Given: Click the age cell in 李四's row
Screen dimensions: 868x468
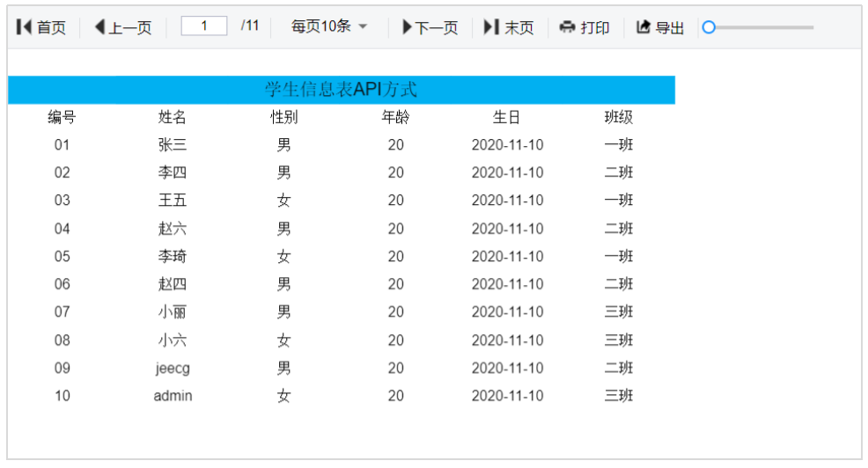Looking at the screenshot, I should point(395,172).
